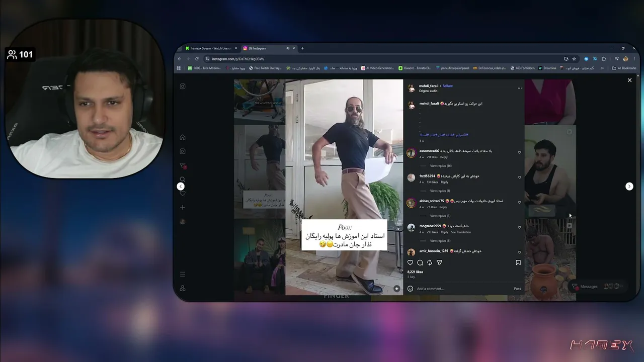Expand View replies (16) under essemoradi6

tap(441, 166)
